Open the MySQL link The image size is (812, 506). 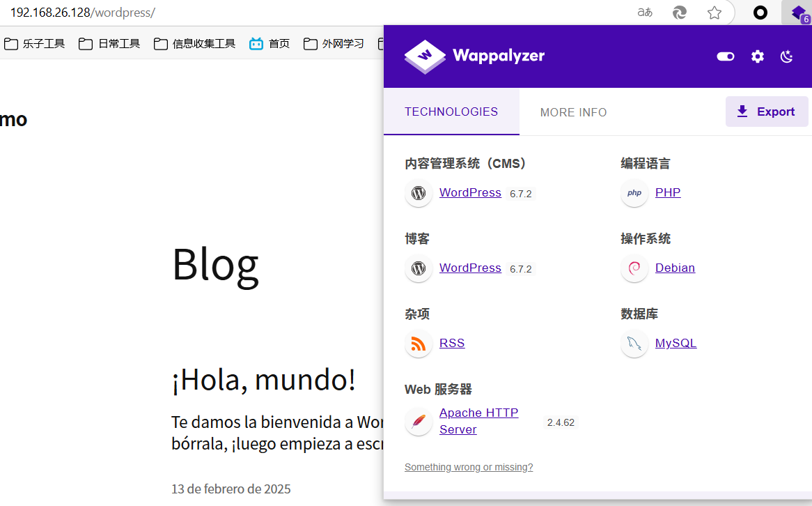[676, 343]
